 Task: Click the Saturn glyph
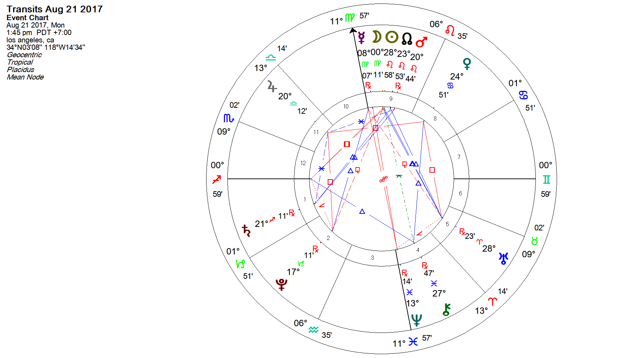[x=246, y=230]
